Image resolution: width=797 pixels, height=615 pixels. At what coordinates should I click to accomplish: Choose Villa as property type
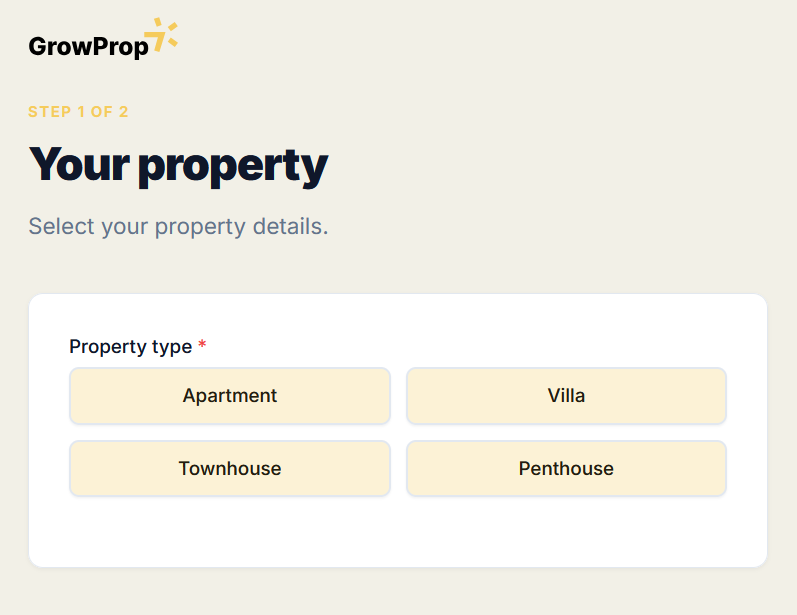[x=566, y=396]
